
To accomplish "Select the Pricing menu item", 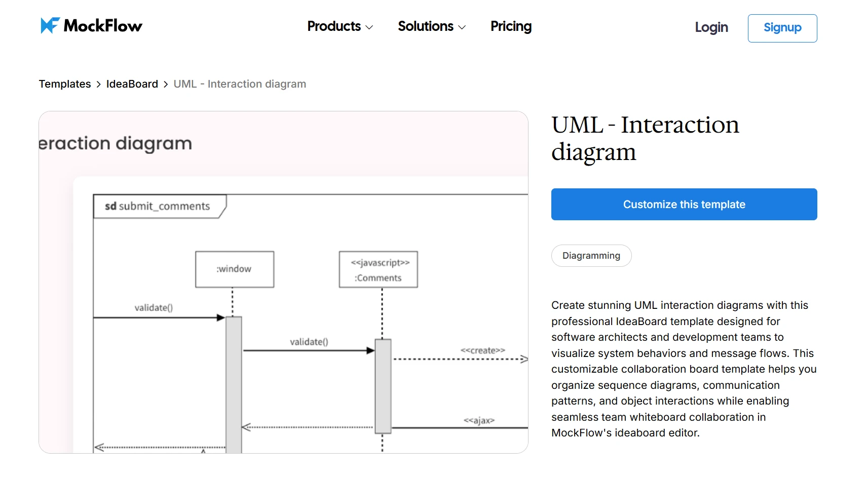I will (x=510, y=26).
